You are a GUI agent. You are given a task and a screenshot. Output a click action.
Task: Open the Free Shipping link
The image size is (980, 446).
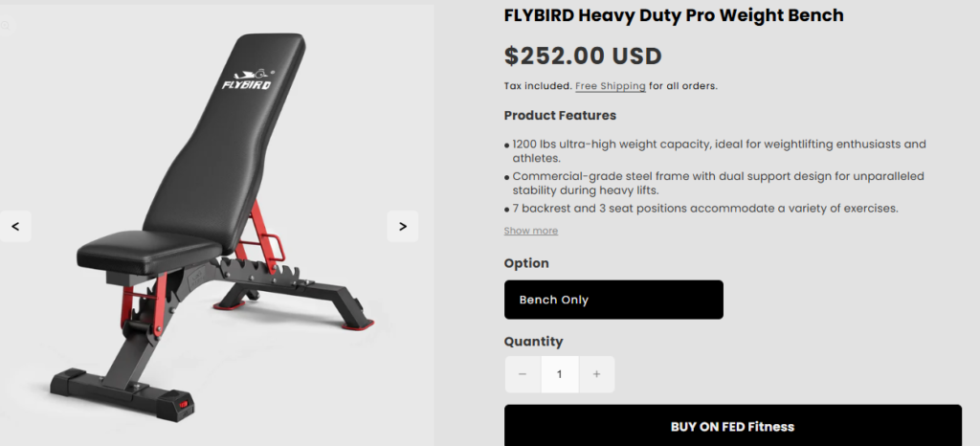pos(610,86)
